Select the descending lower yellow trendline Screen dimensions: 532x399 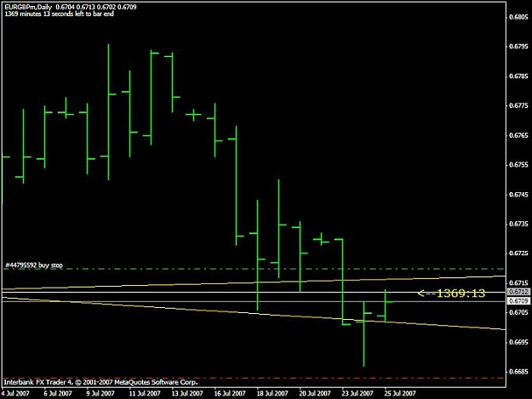click(x=254, y=313)
